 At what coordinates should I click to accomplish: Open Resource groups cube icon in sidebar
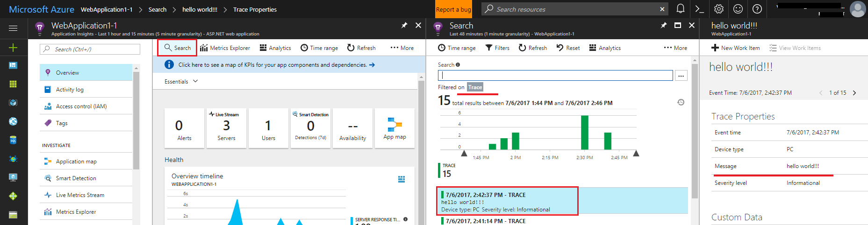(x=13, y=103)
